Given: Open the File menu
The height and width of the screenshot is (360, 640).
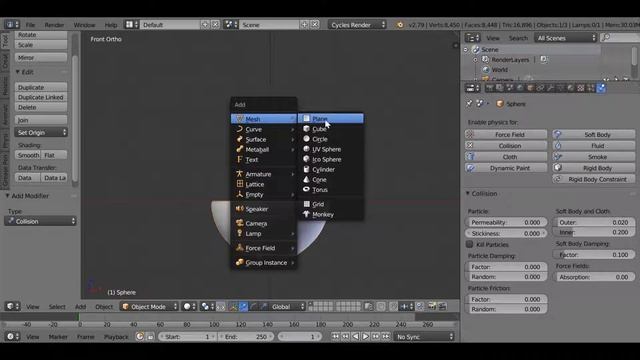Looking at the screenshot, I should tap(30, 25).
